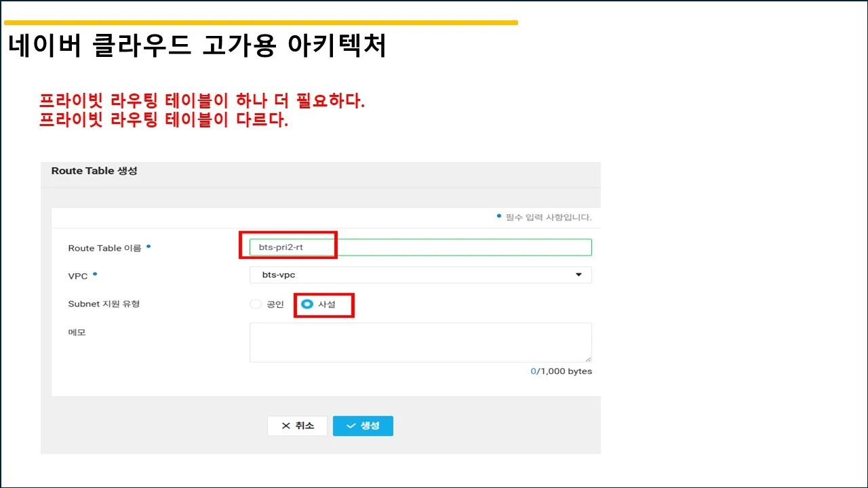
Task: Click the 생성 create button
Action: coord(363,426)
